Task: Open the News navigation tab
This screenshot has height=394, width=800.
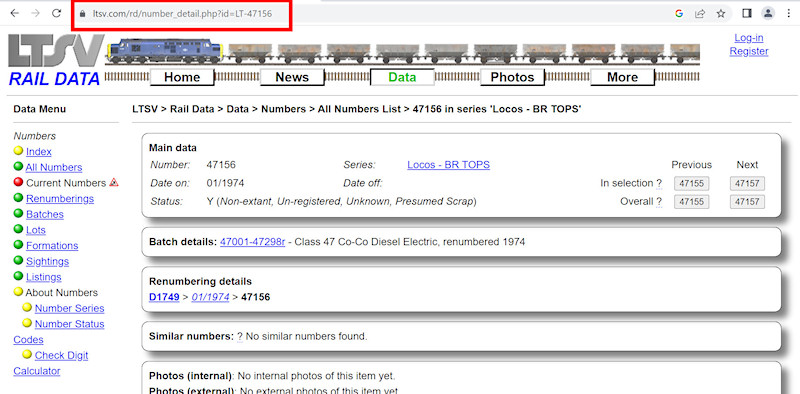Action: pyautogui.click(x=292, y=78)
